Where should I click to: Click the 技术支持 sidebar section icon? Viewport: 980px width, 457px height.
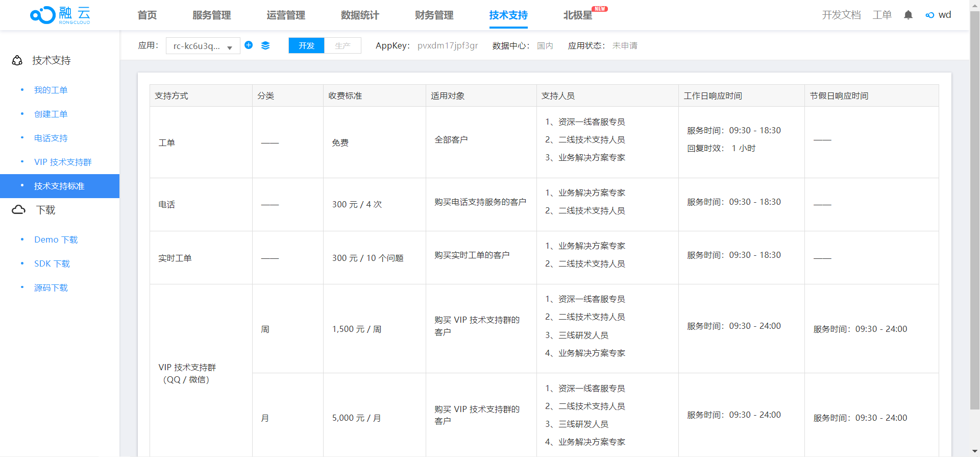coord(17,60)
